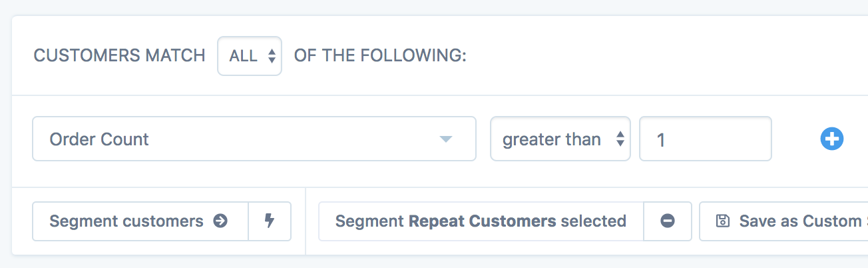Click up-down arrows beside greater than

click(x=620, y=139)
